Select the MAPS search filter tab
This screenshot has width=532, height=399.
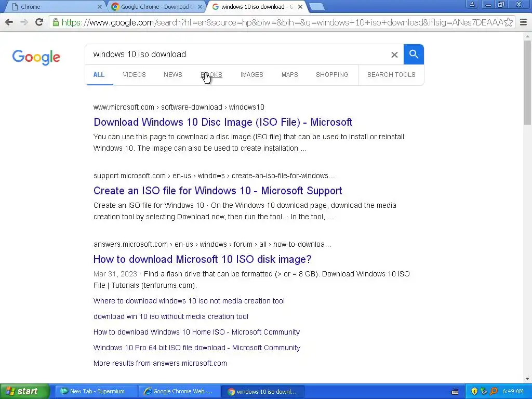click(x=290, y=75)
